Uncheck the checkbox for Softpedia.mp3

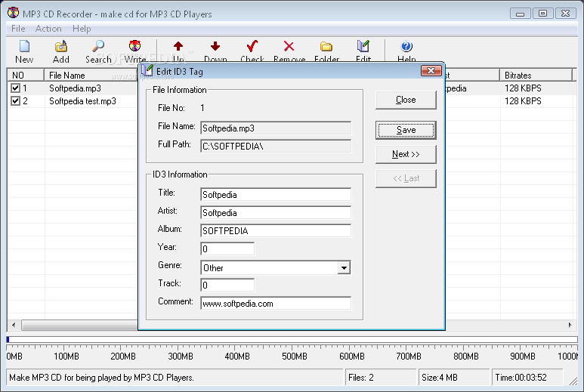coord(15,88)
